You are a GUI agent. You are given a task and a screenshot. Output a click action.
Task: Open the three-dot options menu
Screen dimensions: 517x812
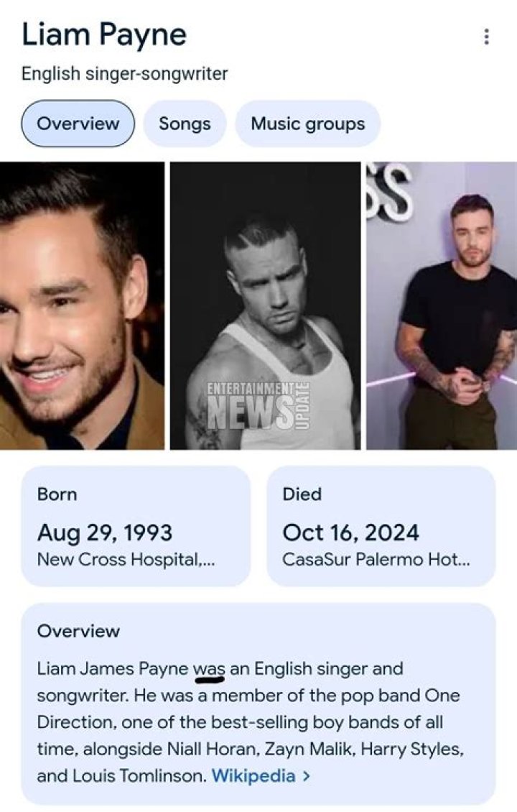pyautogui.click(x=488, y=34)
